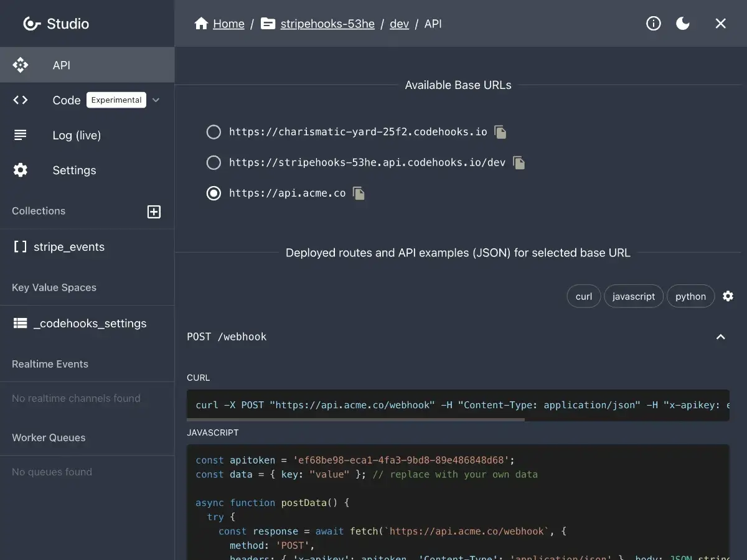The image size is (747, 560).
Task: Click the Realtime Events heading
Action: [x=50, y=364]
